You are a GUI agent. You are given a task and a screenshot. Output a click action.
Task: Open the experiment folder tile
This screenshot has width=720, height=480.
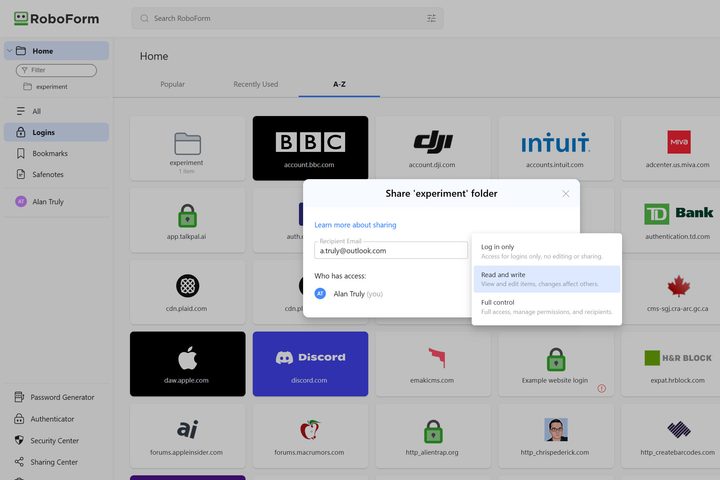click(187, 148)
